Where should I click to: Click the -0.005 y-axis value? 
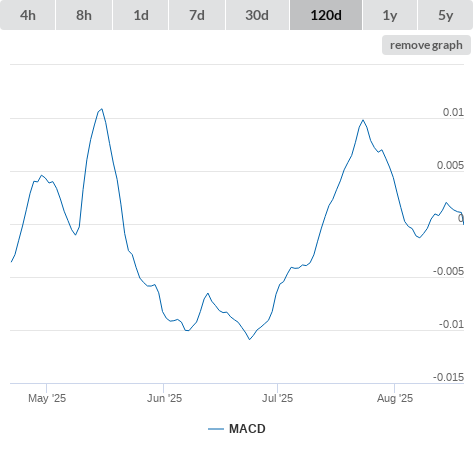point(448,271)
